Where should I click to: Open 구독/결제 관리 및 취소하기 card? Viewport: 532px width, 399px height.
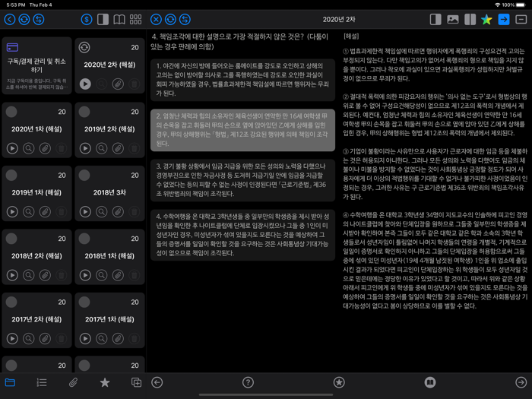(36, 65)
